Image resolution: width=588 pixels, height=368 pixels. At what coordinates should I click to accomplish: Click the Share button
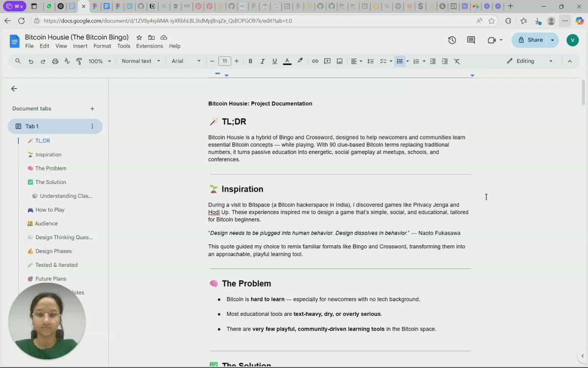click(530, 40)
